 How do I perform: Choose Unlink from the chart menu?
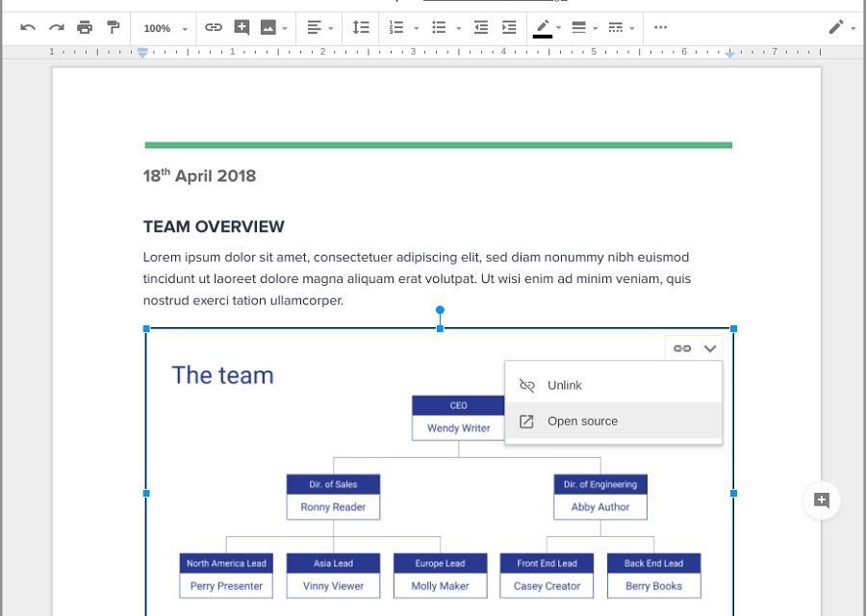613,385
